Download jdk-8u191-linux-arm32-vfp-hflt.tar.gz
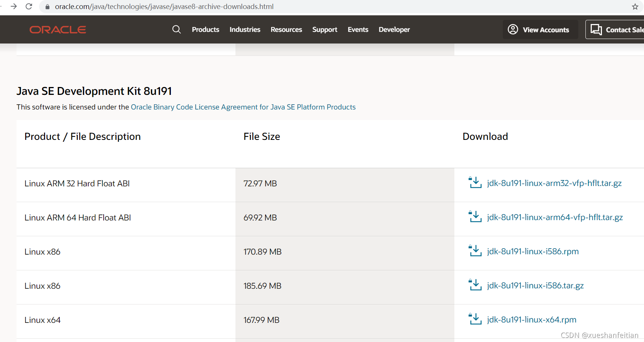Image resolution: width=644 pixels, height=342 pixels. tap(554, 183)
